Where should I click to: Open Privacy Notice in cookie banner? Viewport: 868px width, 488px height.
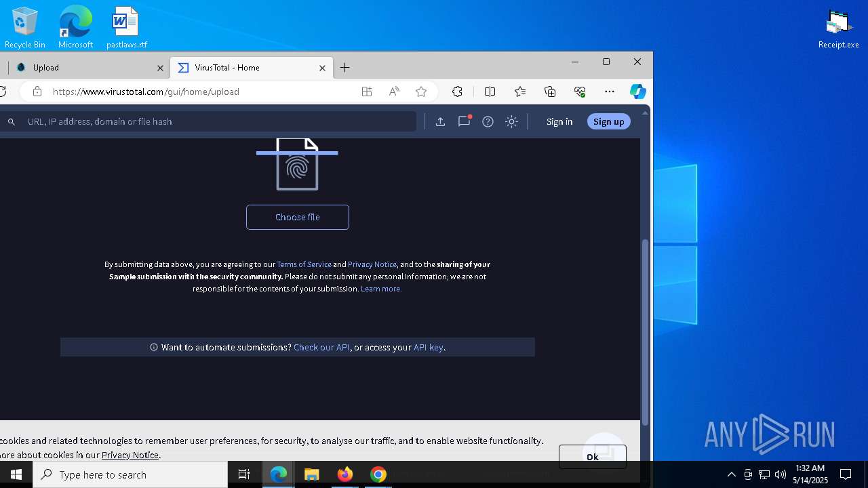coord(130,455)
